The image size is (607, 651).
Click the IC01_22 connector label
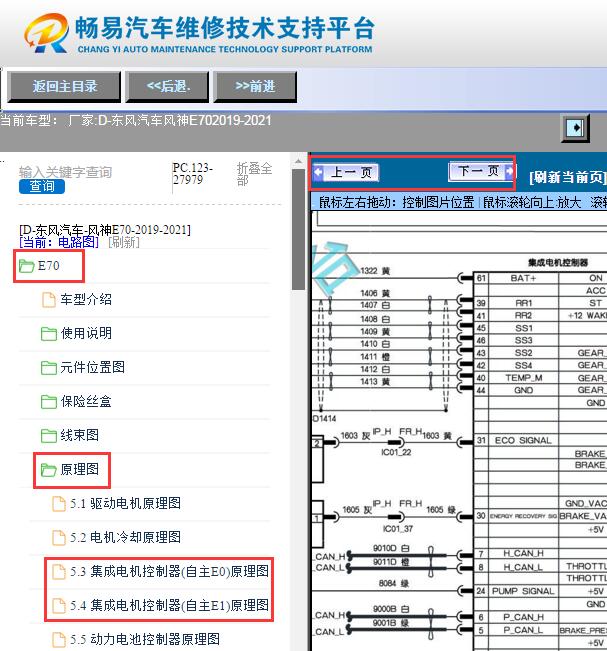pos(396,452)
